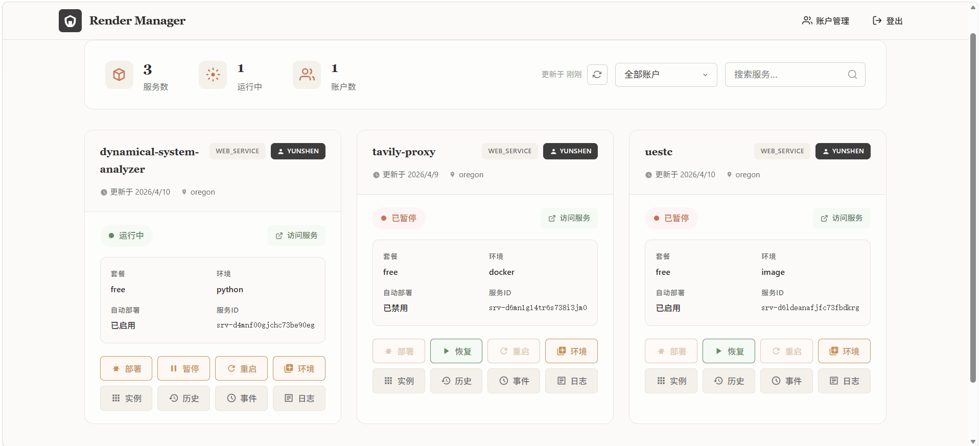Screen dimensions: 980x446
Task: Click 恢复 to resume tavily-proxy
Action: click(x=456, y=351)
